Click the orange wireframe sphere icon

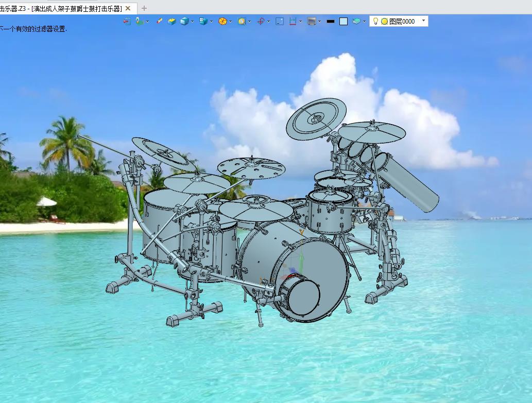222,21
